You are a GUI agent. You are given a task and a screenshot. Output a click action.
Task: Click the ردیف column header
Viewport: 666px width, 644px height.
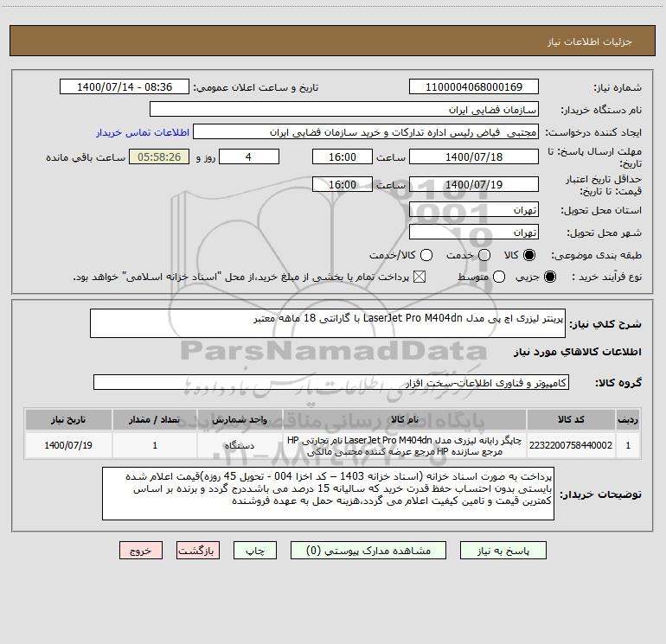pyautogui.click(x=628, y=420)
